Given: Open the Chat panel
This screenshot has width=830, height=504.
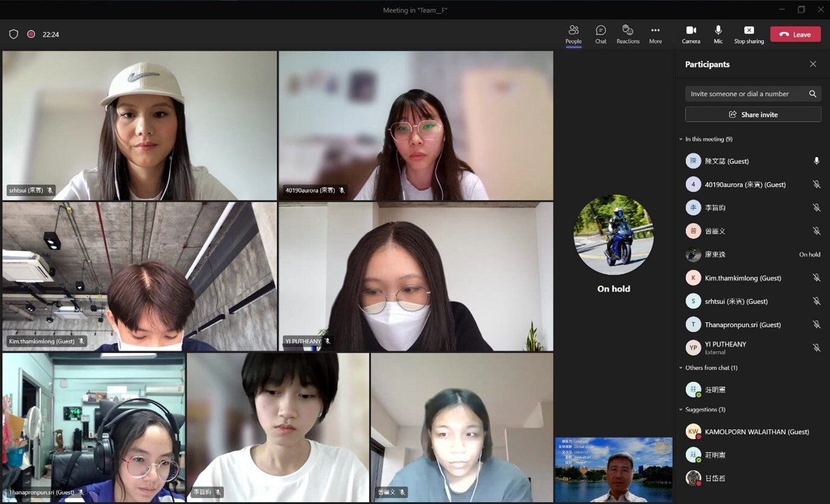Looking at the screenshot, I should [x=600, y=34].
